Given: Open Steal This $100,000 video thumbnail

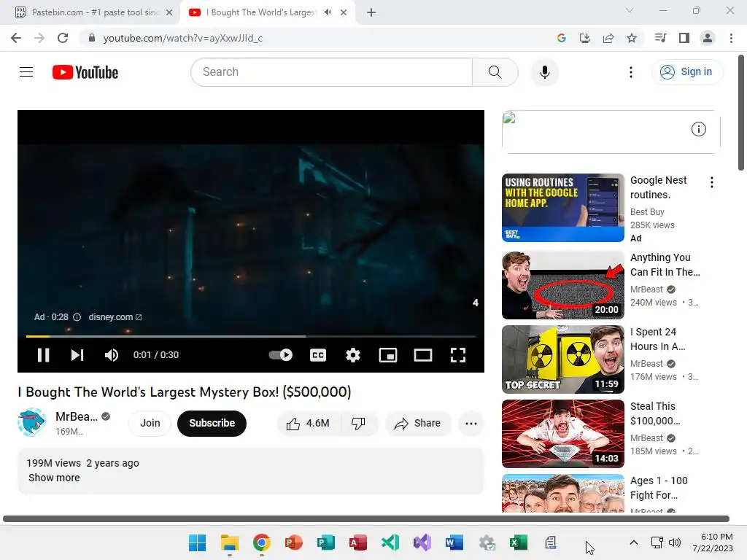Looking at the screenshot, I should pos(562,433).
